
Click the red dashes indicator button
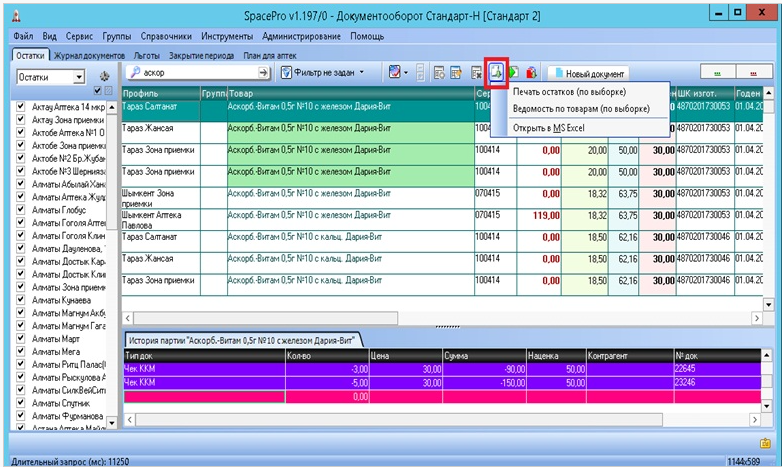754,73
